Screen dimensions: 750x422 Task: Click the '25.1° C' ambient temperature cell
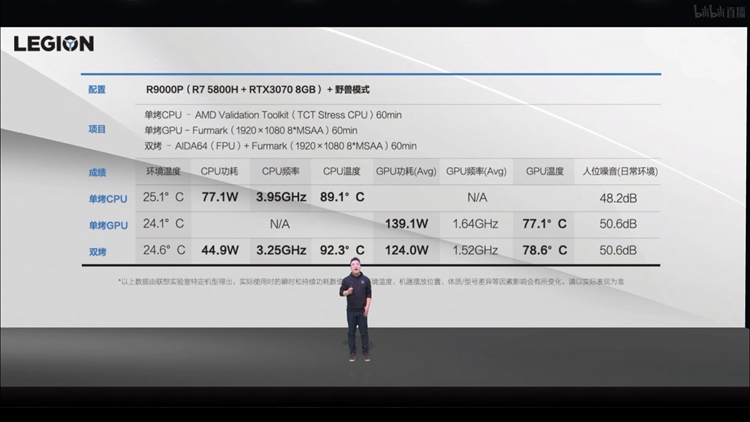pyautogui.click(x=163, y=197)
